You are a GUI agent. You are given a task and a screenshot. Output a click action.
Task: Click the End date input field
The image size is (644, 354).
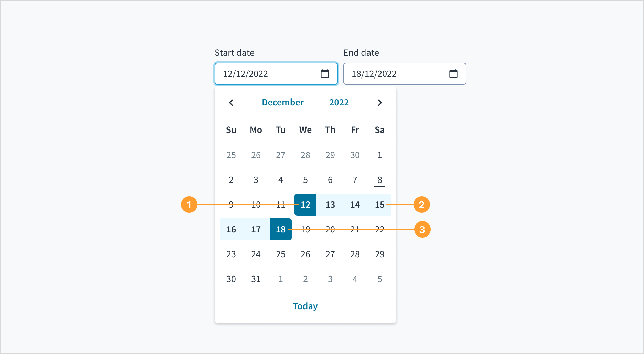pos(396,74)
